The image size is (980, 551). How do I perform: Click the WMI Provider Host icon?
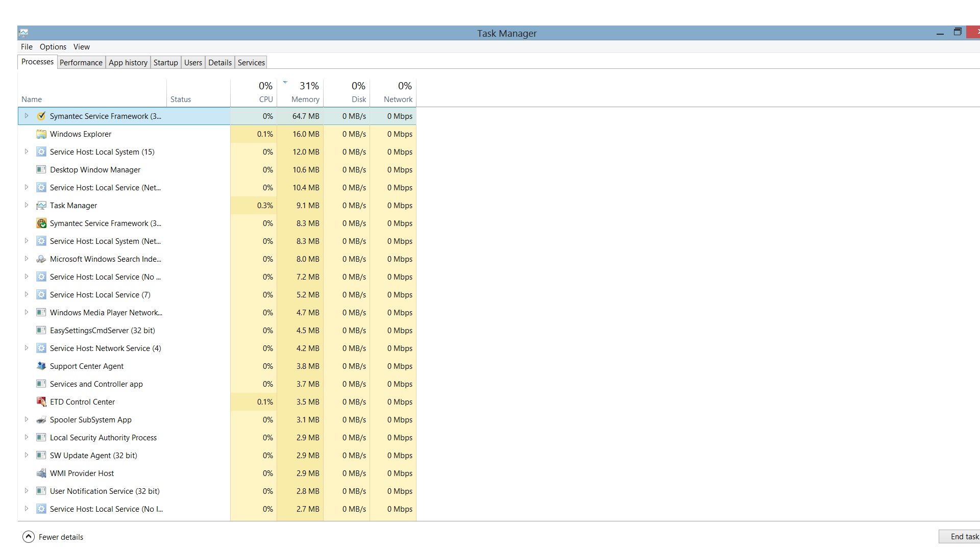click(x=41, y=473)
